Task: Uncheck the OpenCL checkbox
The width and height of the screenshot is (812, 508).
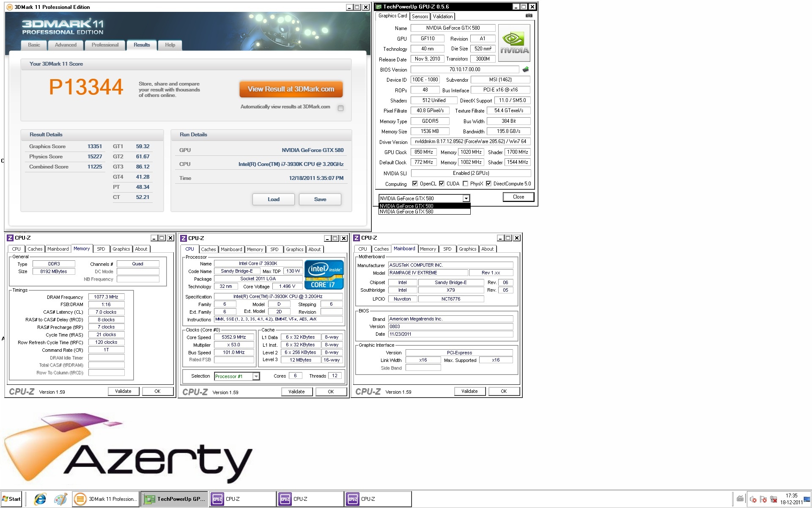Action: coord(415,184)
